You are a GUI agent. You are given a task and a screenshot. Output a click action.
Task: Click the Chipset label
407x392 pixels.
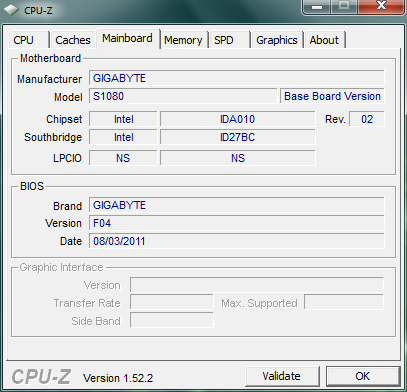(64, 119)
